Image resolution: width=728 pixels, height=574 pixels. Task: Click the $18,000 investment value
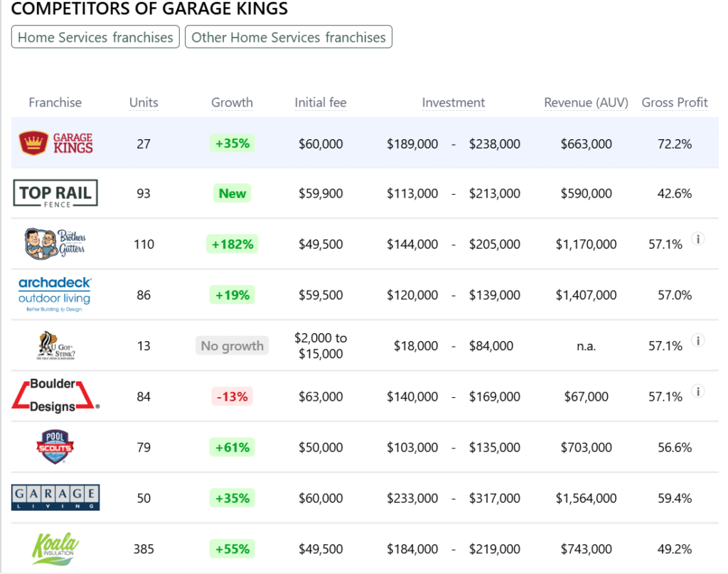415,346
